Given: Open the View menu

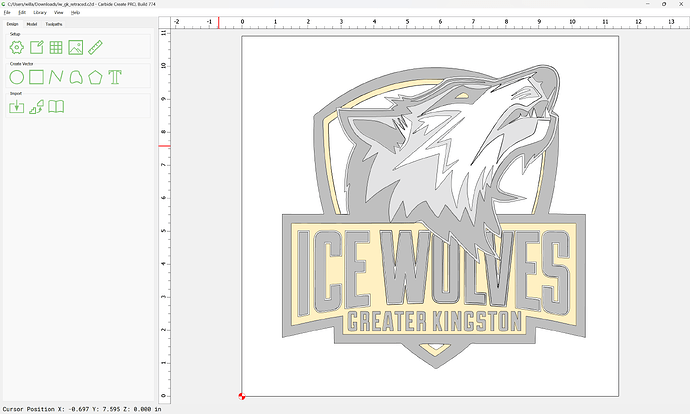Looking at the screenshot, I should pyautogui.click(x=59, y=12).
